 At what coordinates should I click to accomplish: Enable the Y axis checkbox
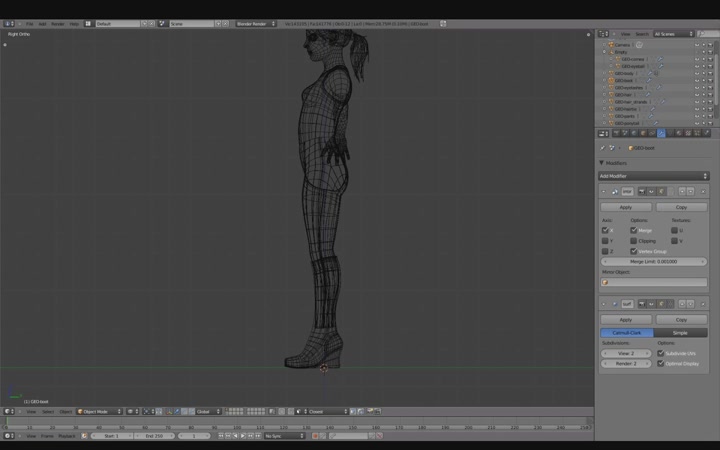coord(605,241)
